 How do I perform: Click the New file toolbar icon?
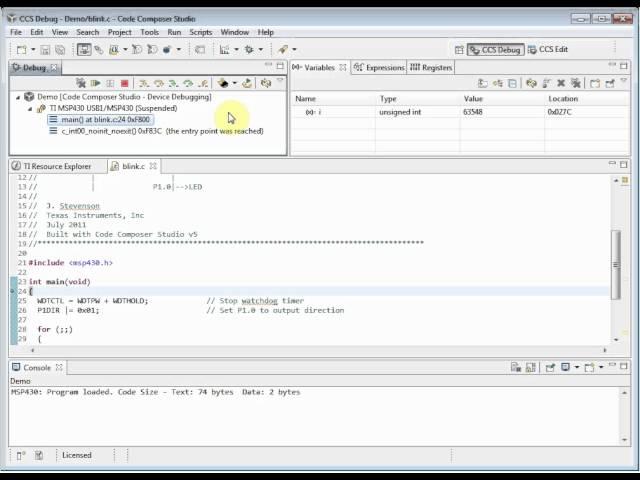(x=21, y=50)
